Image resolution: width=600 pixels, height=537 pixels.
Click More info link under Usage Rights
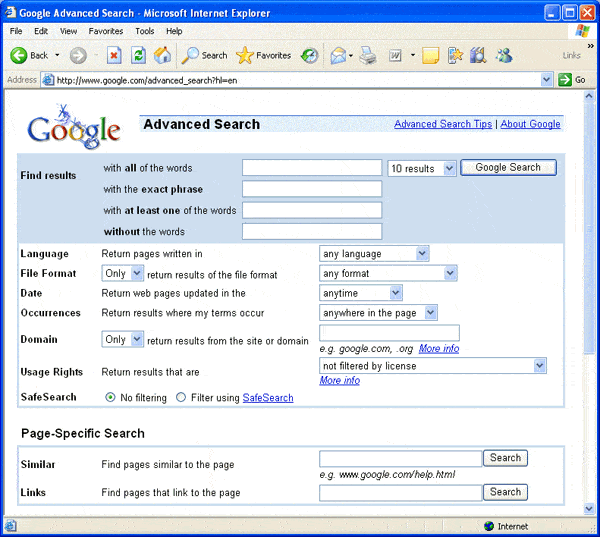click(x=340, y=380)
